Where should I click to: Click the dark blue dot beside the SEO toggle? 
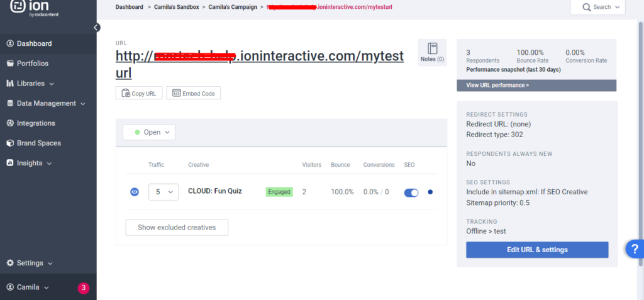click(430, 192)
